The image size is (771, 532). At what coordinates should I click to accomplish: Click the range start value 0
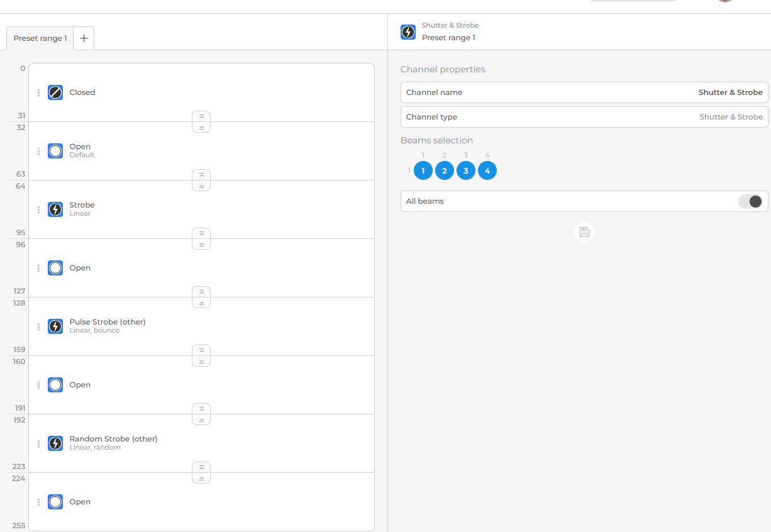point(23,69)
